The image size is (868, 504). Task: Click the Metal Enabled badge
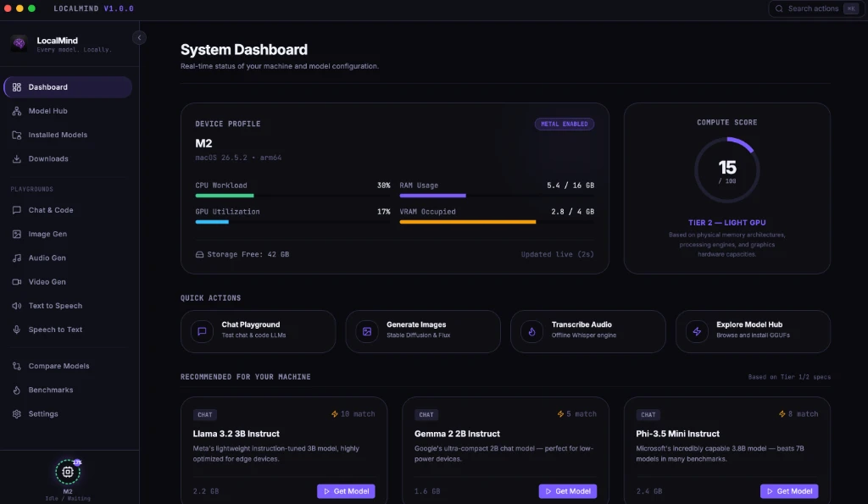[x=564, y=124]
